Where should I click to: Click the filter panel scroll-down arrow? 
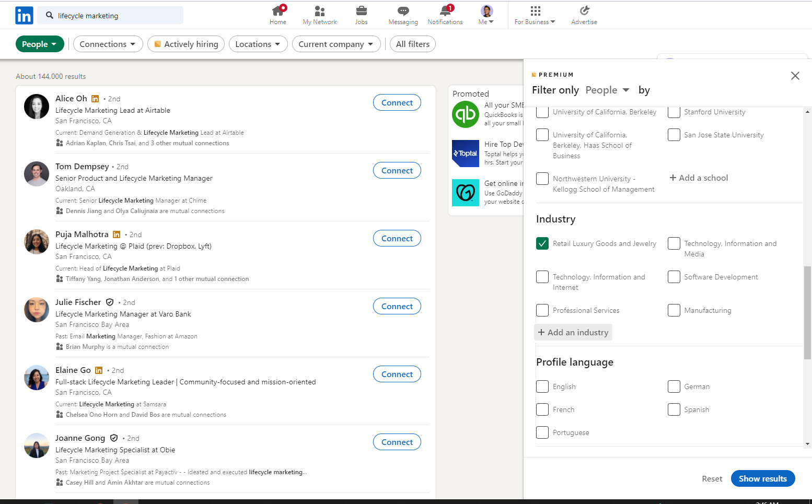pos(808,444)
